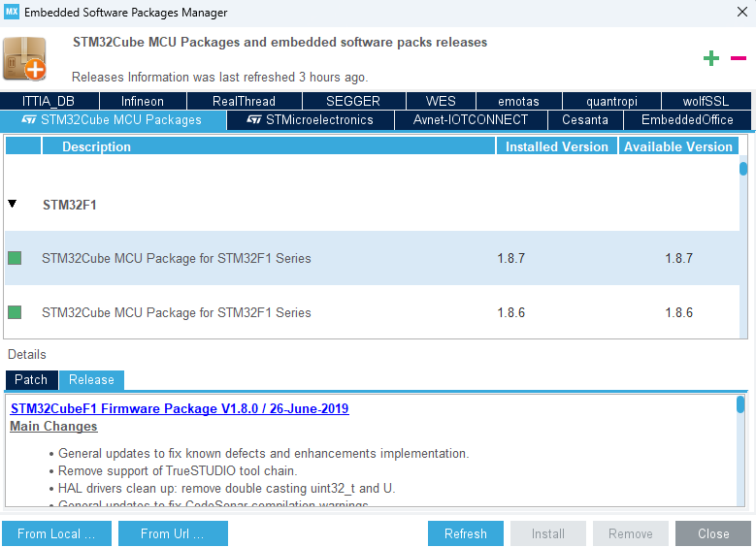756x547 pixels.
Task: Click the 'HAL drivers clean up' release note
Action: (227, 488)
